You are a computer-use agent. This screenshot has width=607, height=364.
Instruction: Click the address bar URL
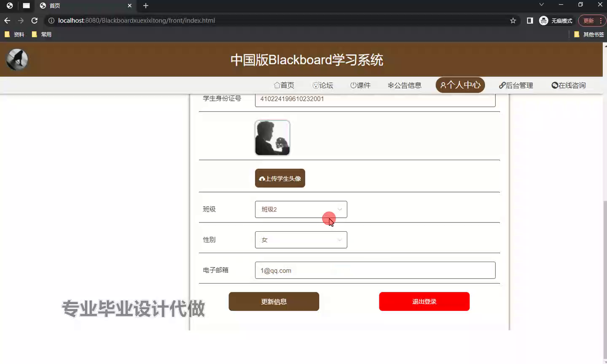pyautogui.click(x=137, y=20)
